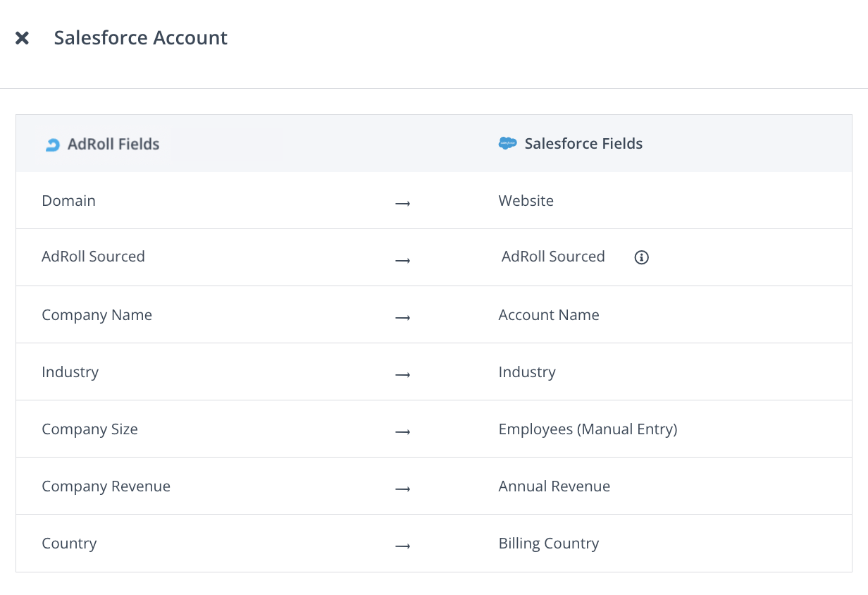Select the Annual Revenue field
Image resolution: width=868 pixels, height=595 pixels.
[x=554, y=486]
